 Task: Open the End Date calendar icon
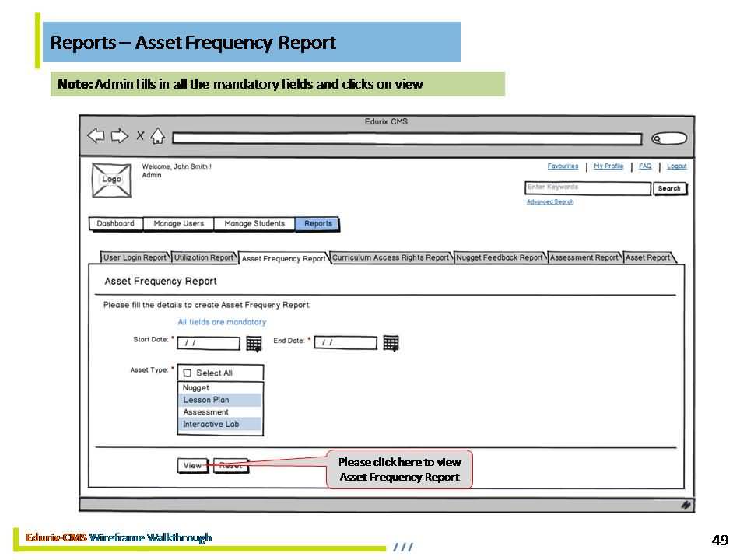(x=391, y=343)
